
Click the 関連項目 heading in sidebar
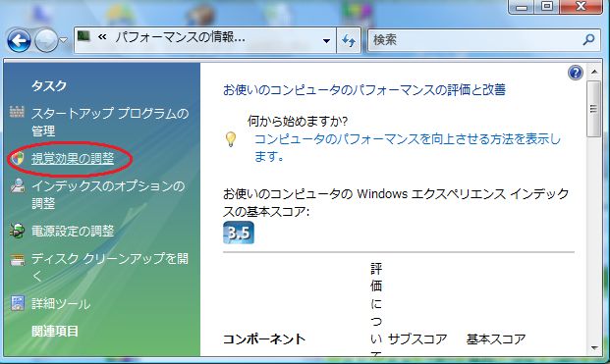(55, 331)
